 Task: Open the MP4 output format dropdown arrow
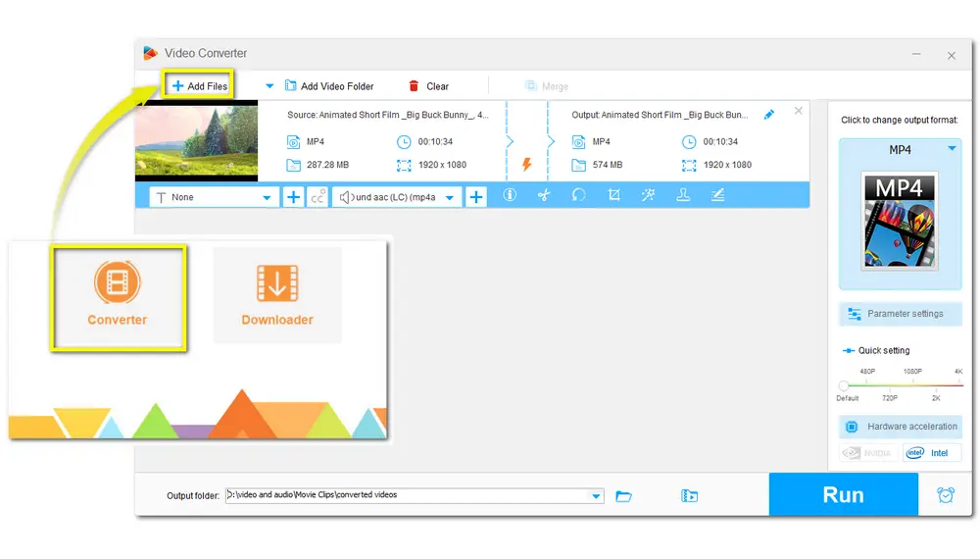click(952, 149)
